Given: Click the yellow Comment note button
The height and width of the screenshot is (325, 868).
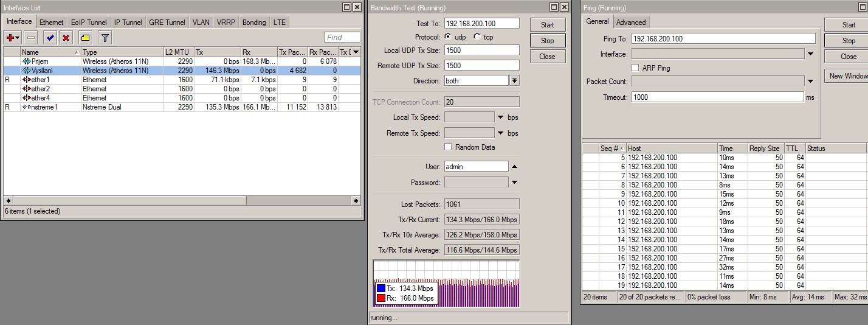Looking at the screenshot, I should (85, 38).
